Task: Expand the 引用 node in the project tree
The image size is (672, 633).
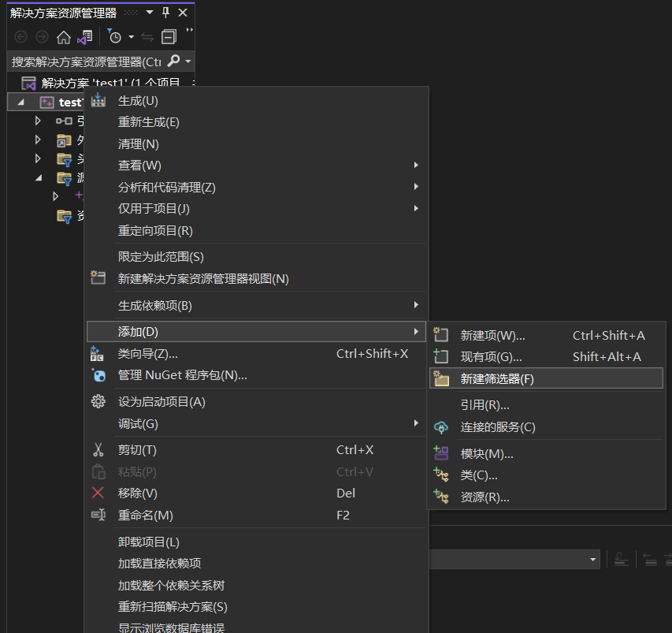Action: coord(37,121)
